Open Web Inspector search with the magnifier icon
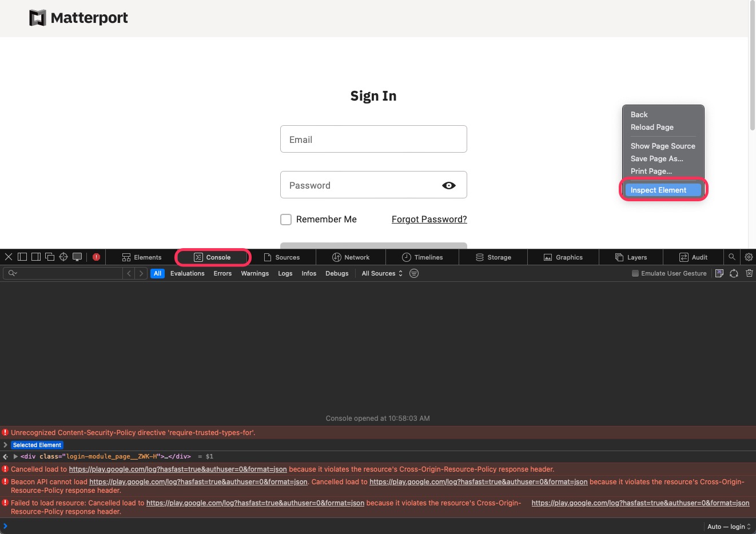 (x=731, y=257)
